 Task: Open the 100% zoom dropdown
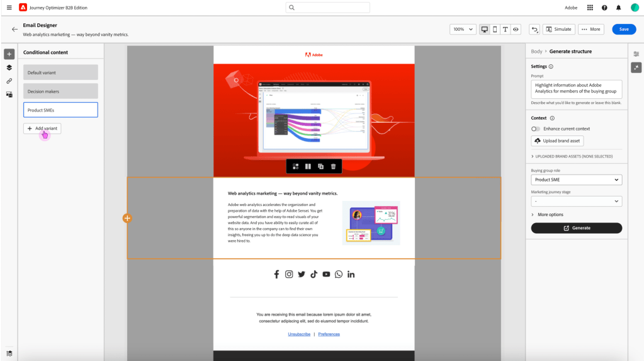coord(463,29)
